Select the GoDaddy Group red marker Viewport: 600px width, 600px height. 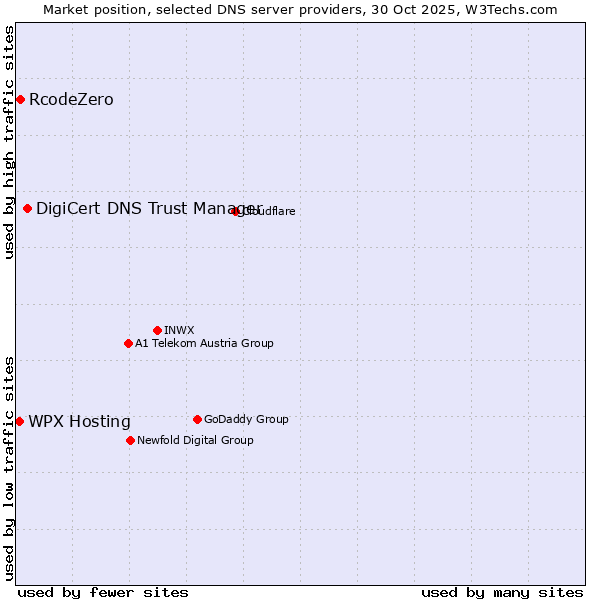pyautogui.click(x=197, y=419)
